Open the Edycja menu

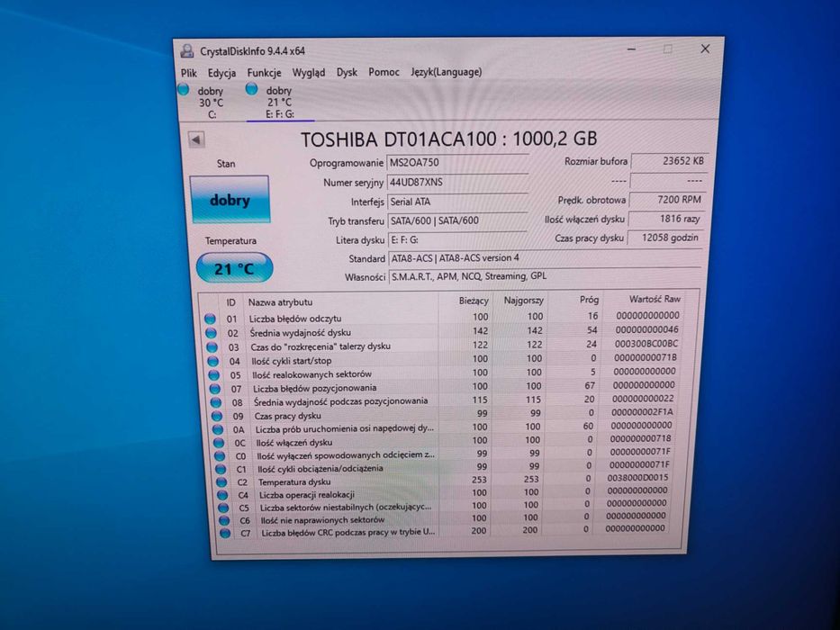point(221,73)
